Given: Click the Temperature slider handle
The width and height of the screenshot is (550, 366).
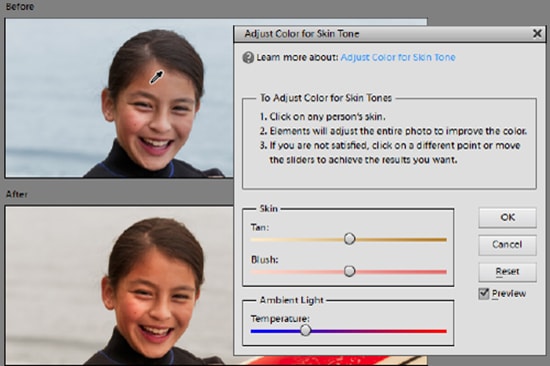Looking at the screenshot, I should pyautogui.click(x=306, y=330).
